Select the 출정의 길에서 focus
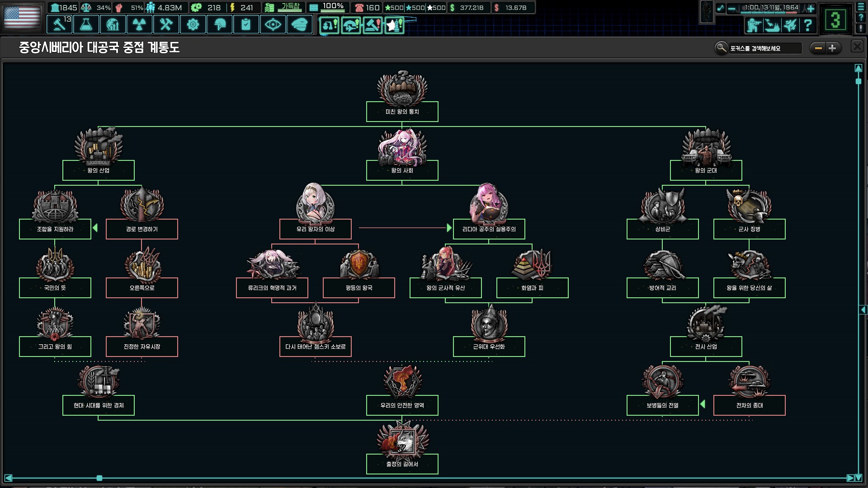Image resolution: width=868 pixels, height=488 pixels. click(x=402, y=464)
